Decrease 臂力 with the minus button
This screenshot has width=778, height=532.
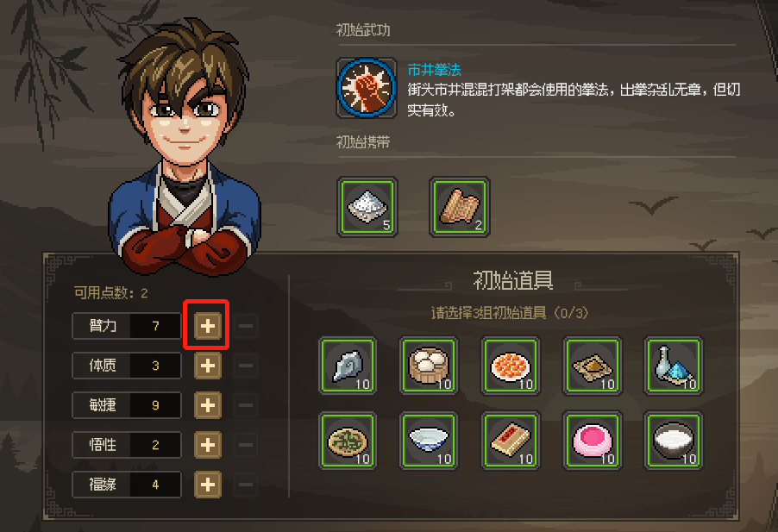(x=246, y=326)
